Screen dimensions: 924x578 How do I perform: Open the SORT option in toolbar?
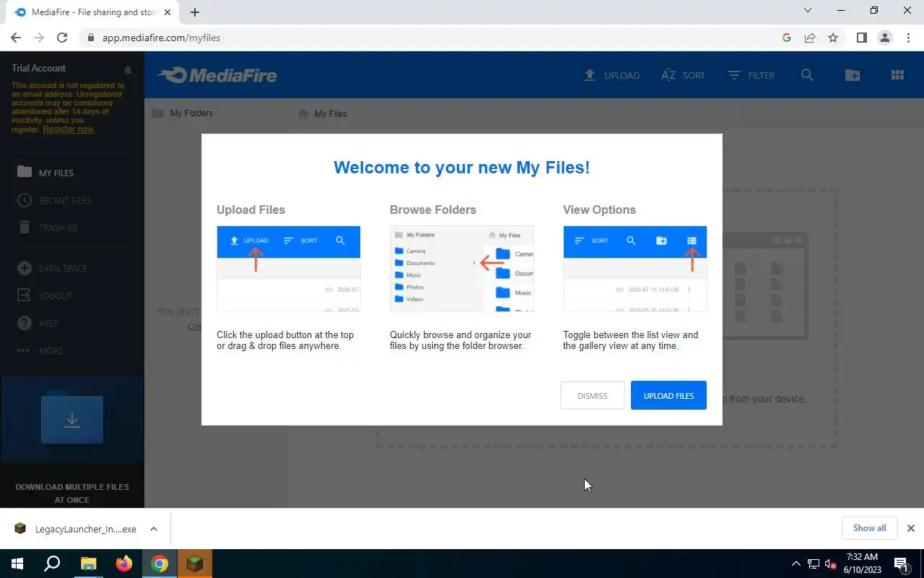683,75
